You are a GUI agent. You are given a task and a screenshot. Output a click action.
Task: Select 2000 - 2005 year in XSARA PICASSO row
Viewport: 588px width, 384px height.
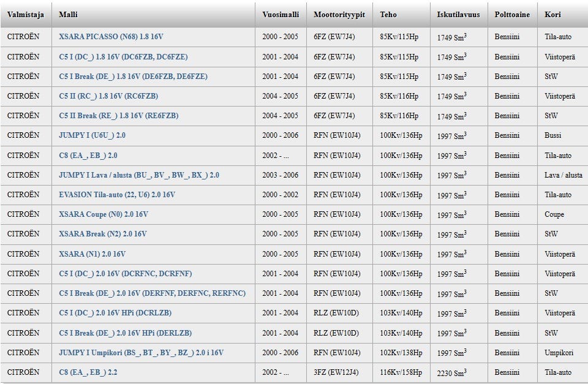click(x=280, y=37)
